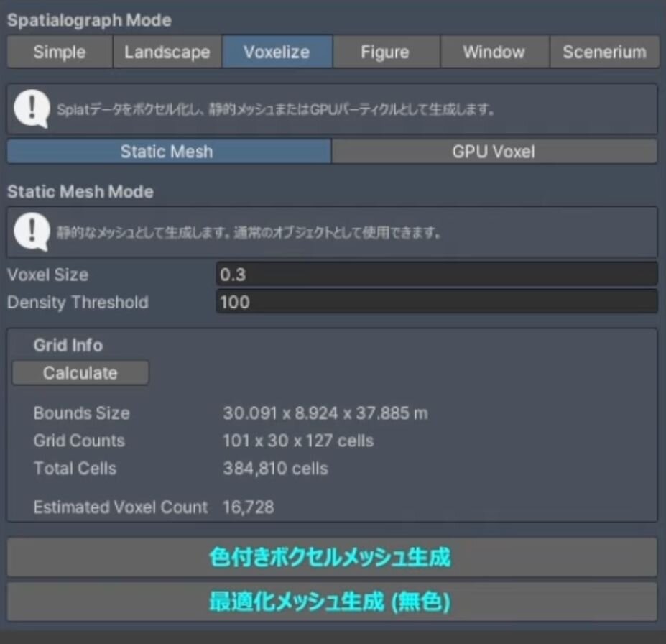Viewport: 666px width, 644px height.
Task: Select the Landscape mode tab
Action: tap(167, 52)
